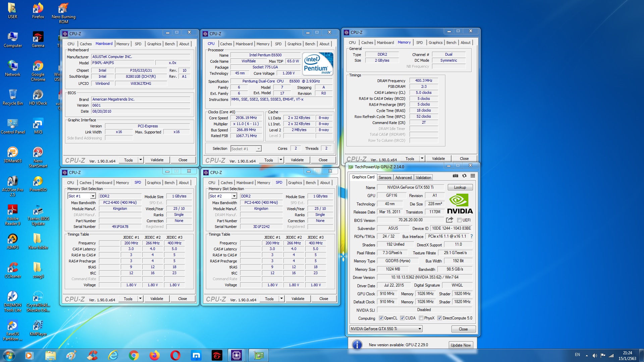Click the Driver Version value in GPU-Z
This screenshot has height=362, width=644.
[425, 278]
